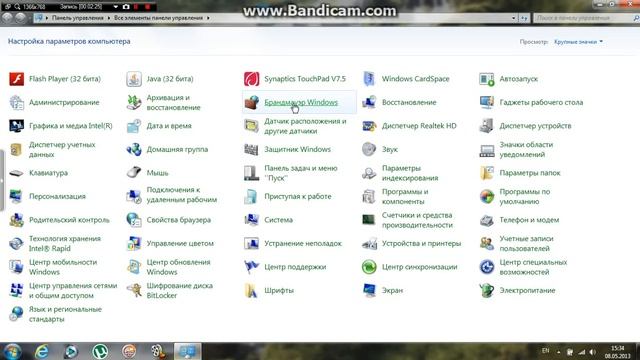The width and height of the screenshot is (640, 360).
Task: Click the Synaptics TouchPad V7.5 icon
Action: (251, 79)
